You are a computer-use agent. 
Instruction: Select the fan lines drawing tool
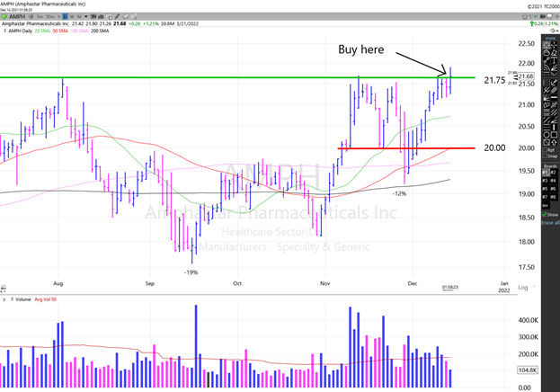tap(554, 68)
